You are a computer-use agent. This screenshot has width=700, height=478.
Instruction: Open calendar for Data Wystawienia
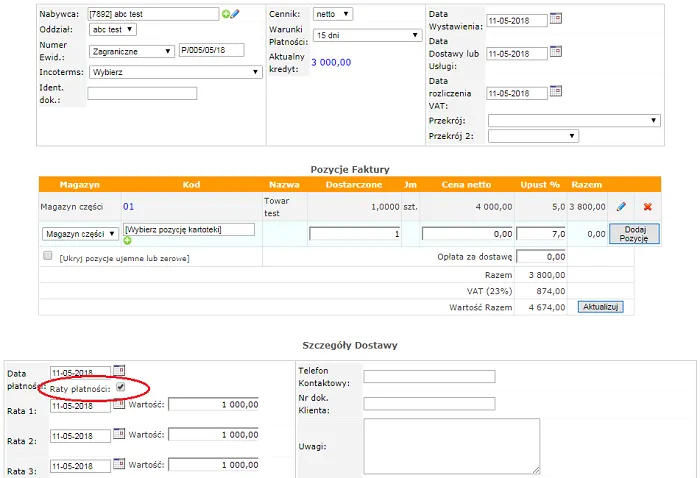[x=557, y=19]
